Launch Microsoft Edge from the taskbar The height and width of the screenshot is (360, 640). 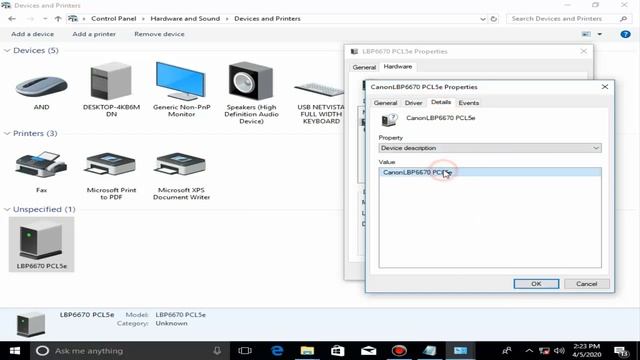tap(277, 351)
